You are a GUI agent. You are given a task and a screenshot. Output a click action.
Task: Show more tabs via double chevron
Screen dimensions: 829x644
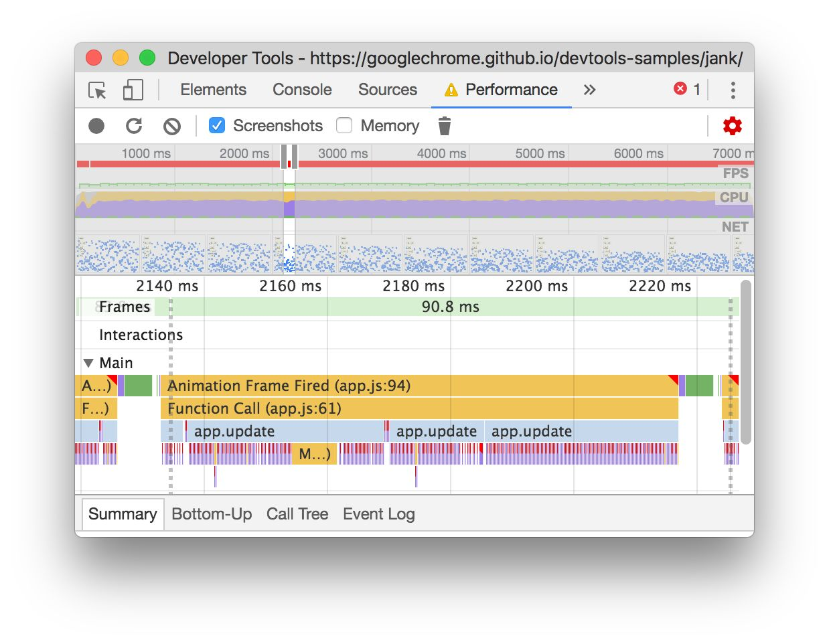pyautogui.click(x=589, y=90)
